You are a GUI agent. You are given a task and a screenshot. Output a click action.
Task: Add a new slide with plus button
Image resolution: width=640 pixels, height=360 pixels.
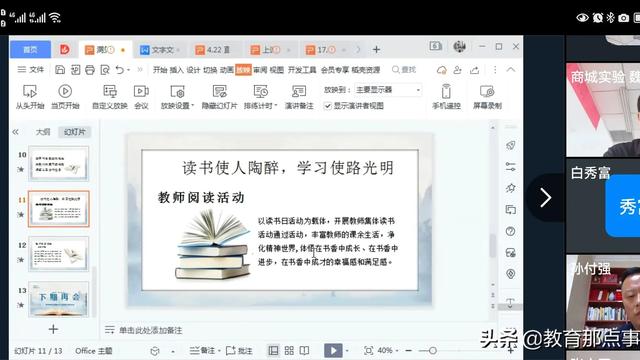pyautogui.click(x=53, y=329)
